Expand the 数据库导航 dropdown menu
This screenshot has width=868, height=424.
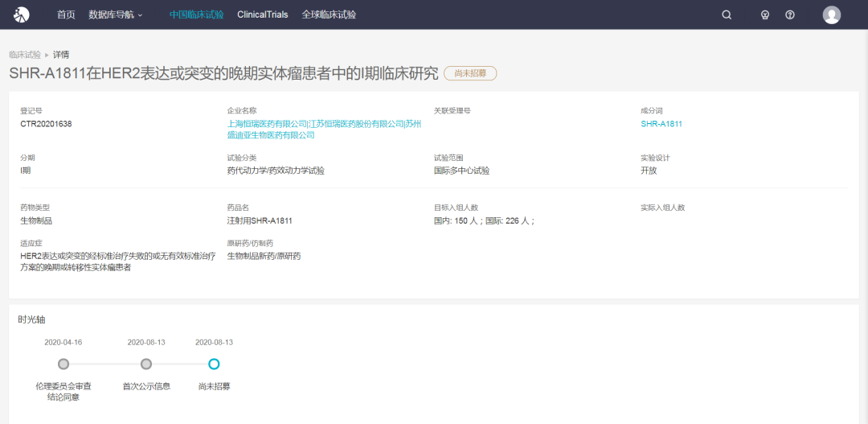(x=115, y=15)
